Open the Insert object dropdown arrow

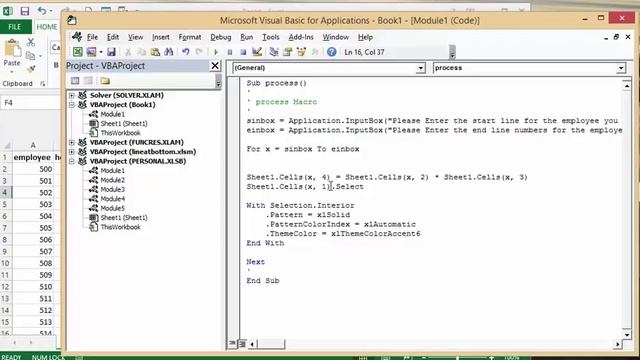coord(100,52)
